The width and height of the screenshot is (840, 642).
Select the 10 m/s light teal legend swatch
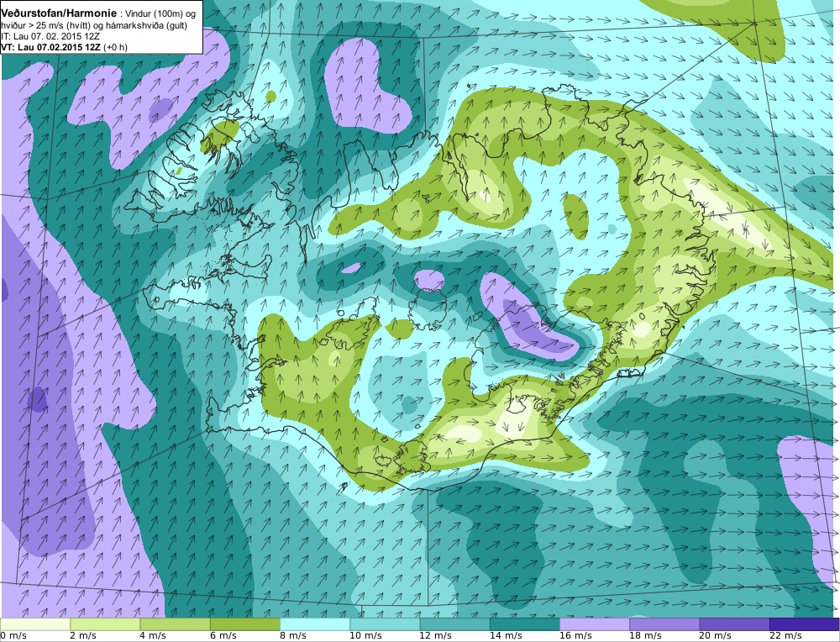pos(385,624)
